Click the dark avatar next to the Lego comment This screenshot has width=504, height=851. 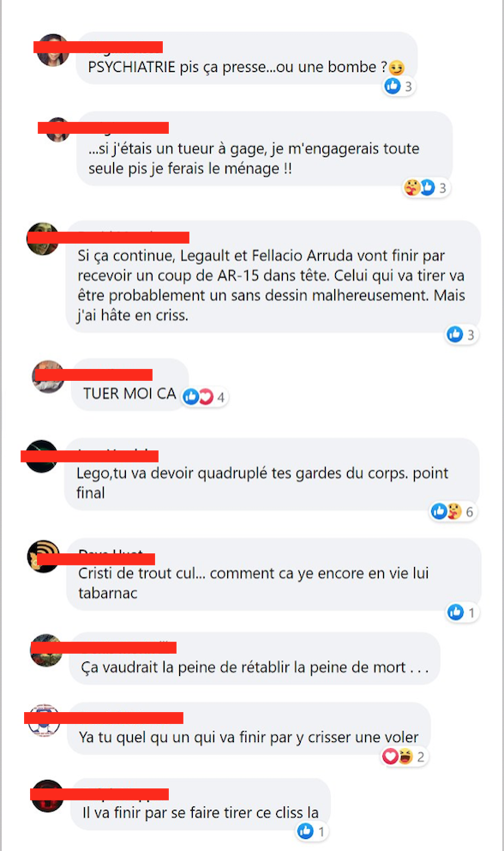(42, 456)
